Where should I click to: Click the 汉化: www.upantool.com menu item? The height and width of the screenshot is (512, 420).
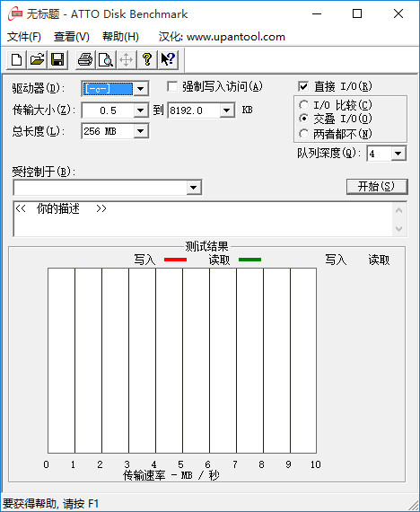coord(222,37)
